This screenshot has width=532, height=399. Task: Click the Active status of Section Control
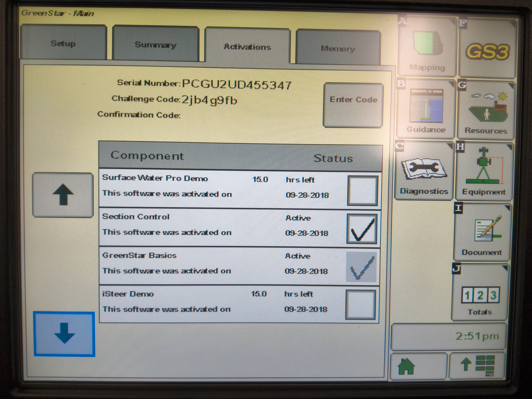pos(298,218)
